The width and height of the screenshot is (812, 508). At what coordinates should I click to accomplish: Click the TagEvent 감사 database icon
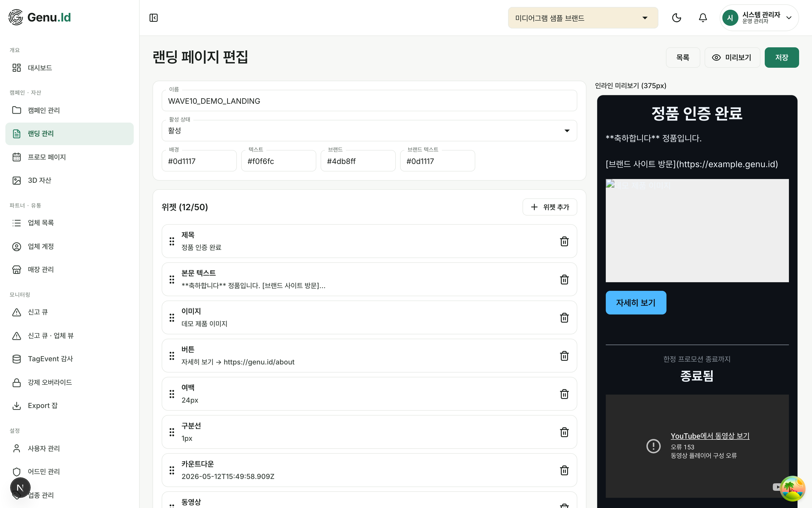point(16,359)
